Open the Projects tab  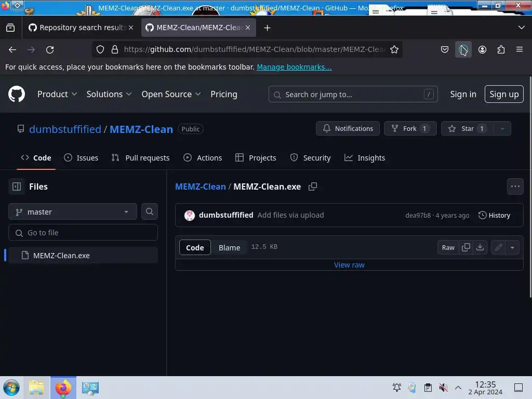[x=256, y=158]
